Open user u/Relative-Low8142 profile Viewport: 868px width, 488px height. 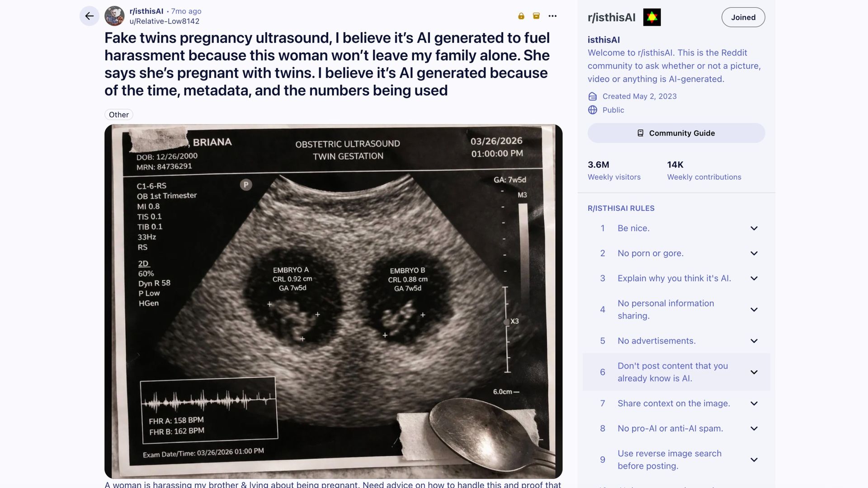165,21
